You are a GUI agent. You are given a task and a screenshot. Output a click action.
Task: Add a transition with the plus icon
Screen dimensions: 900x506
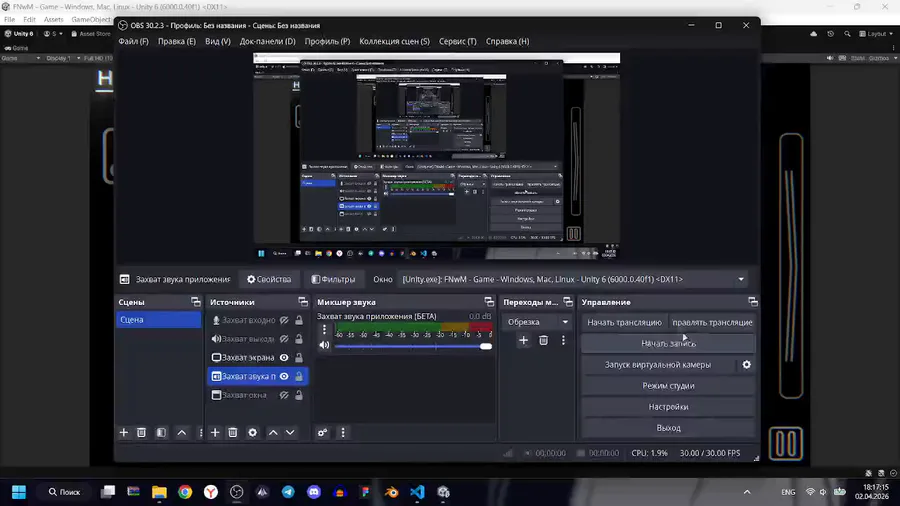[x=523, y=341]
